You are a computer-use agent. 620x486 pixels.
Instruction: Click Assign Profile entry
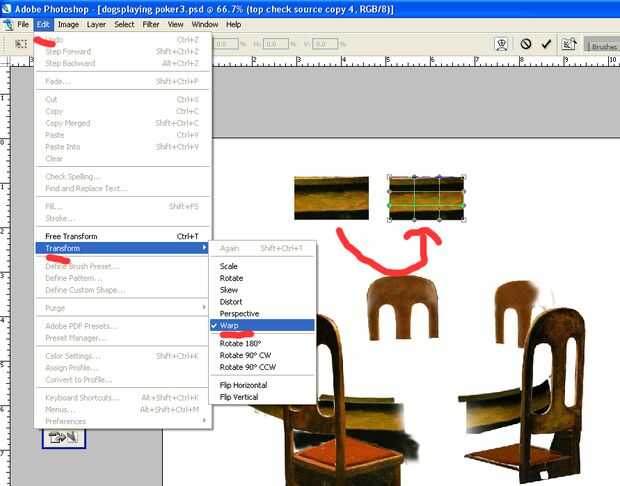[122, 368]
